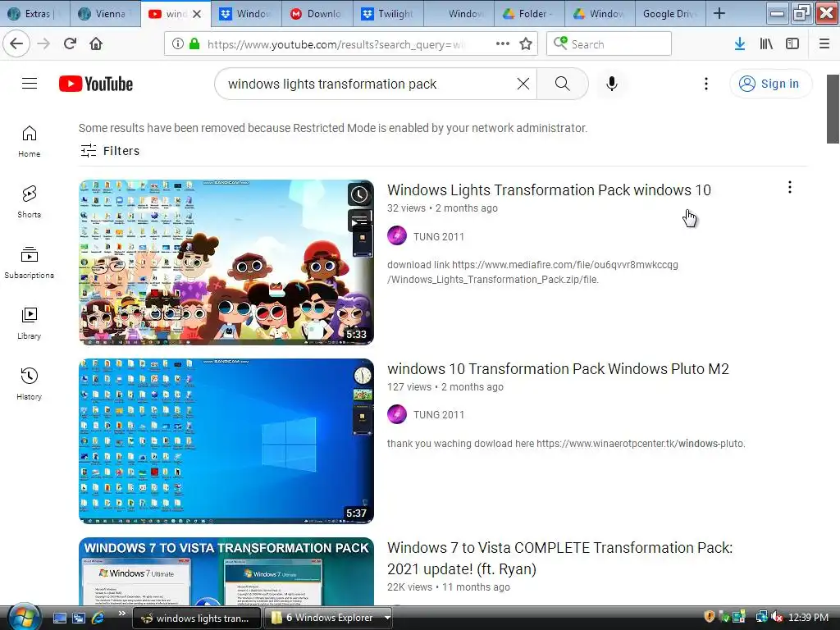Open more options for first result
840x630 pixels.
pyautogui.click(x=790, y=188)
